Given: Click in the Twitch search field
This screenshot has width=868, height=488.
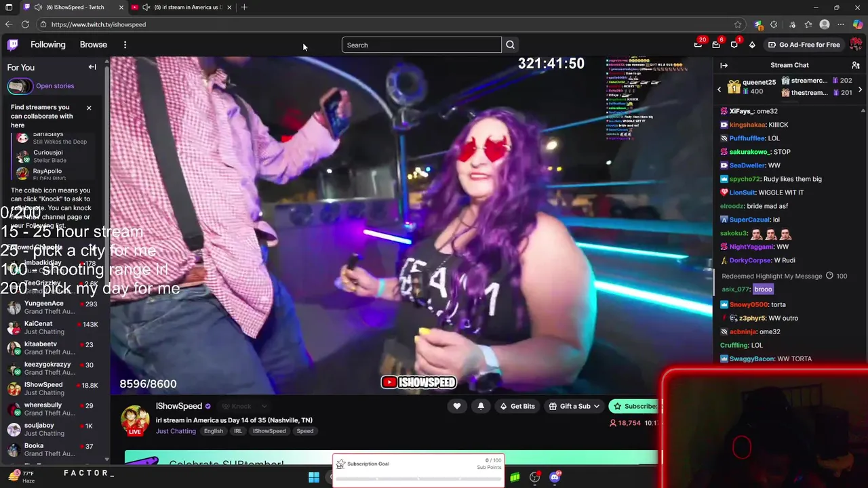Looking at the screenshot, I should pyautogui.click(x=422, y=45).
